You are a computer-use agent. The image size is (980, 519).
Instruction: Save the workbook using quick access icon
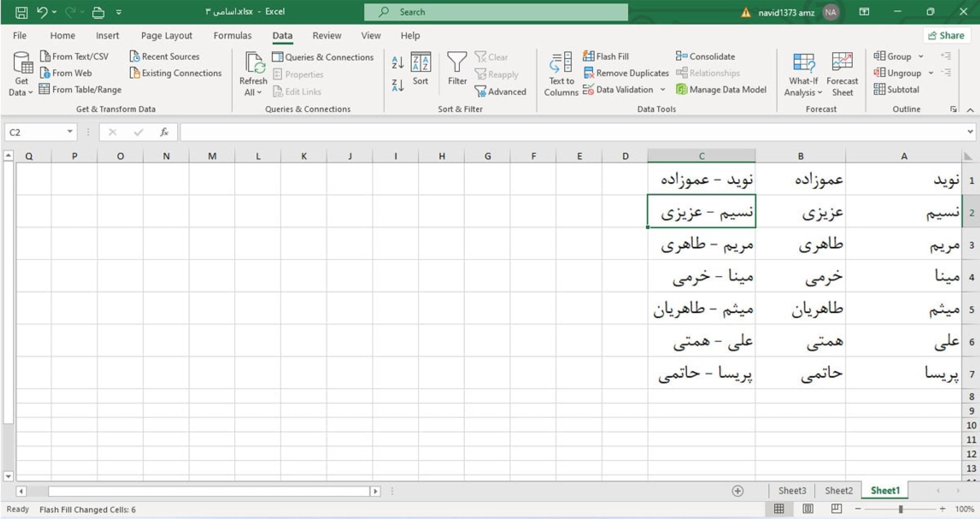click(x=21, y=12)
